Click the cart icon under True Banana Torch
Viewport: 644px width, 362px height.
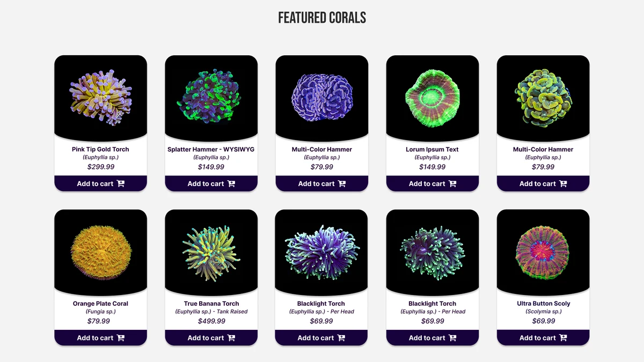click(x=231, y=338)
